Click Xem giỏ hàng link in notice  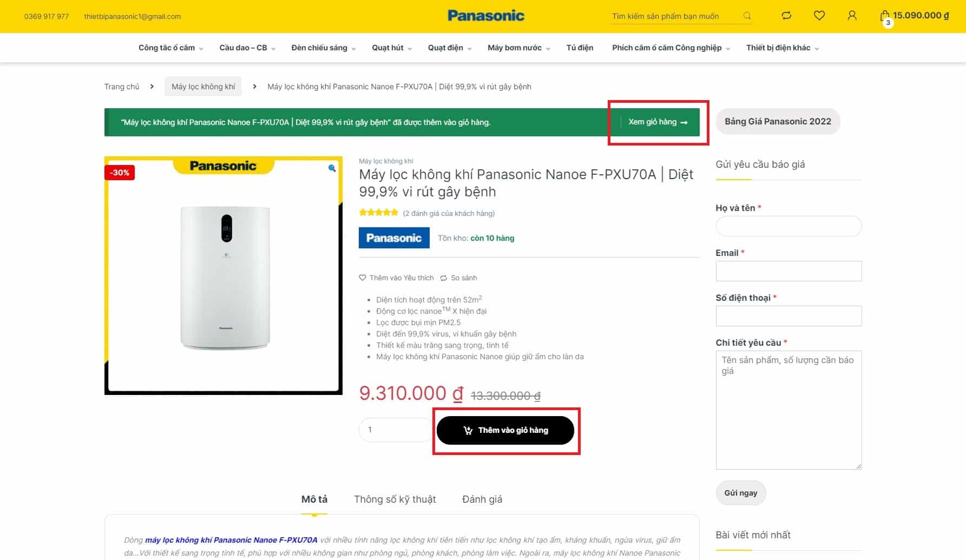pyautogui.click(x=658, y=122)
